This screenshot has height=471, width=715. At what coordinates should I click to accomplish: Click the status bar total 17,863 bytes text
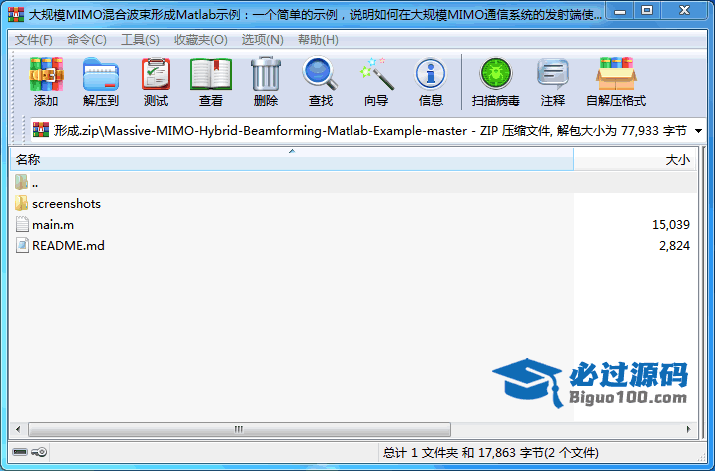tap(490, 452)
